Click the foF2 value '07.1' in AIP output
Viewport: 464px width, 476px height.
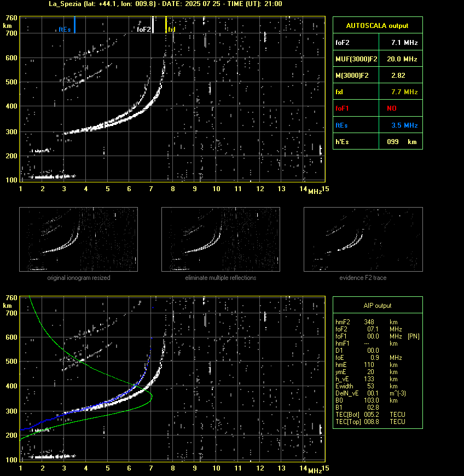coord(373,329)
